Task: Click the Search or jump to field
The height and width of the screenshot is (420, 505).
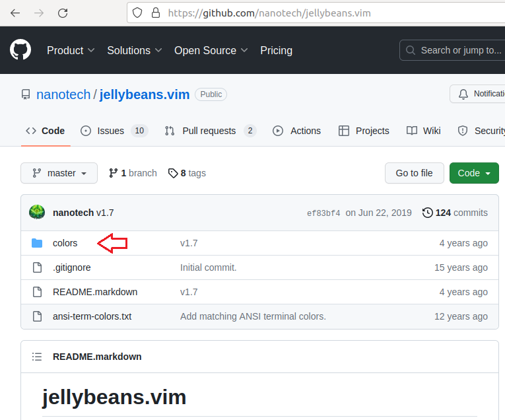Action: point(452,50)
